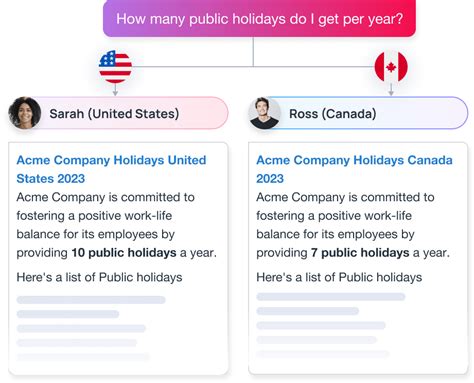This screenshot has height=383, width=474.
Task: Click the connector line junction under the question
Action: [253, 66]
